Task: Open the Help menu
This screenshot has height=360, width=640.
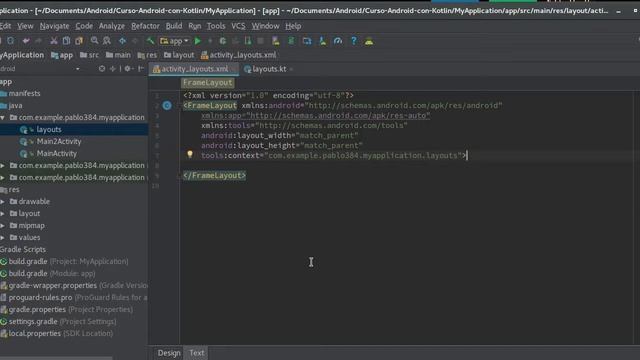Action: click(x=293, y=26)
